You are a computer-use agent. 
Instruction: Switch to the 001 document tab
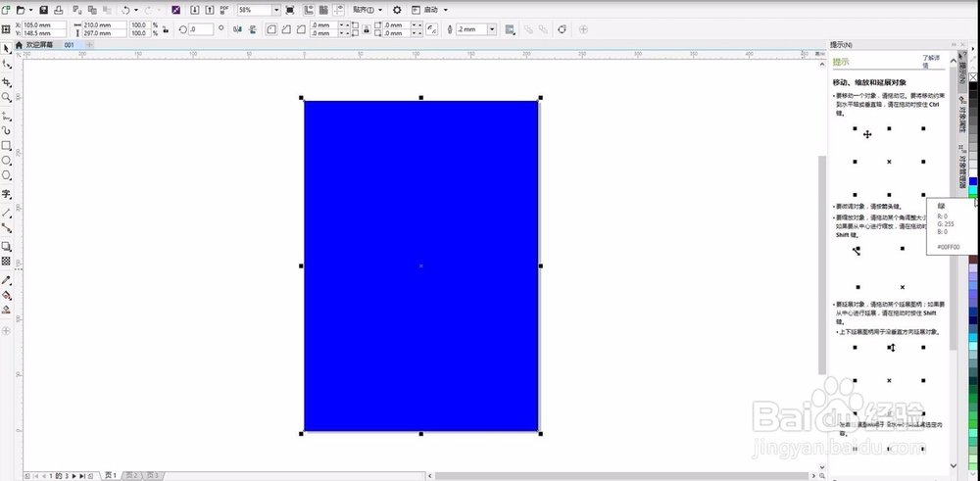69,45
